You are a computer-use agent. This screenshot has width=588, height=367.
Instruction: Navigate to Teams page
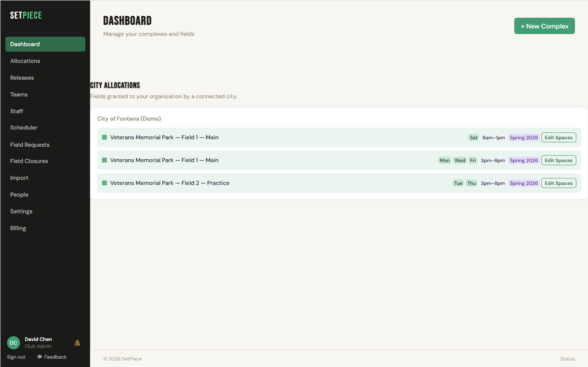45,95
